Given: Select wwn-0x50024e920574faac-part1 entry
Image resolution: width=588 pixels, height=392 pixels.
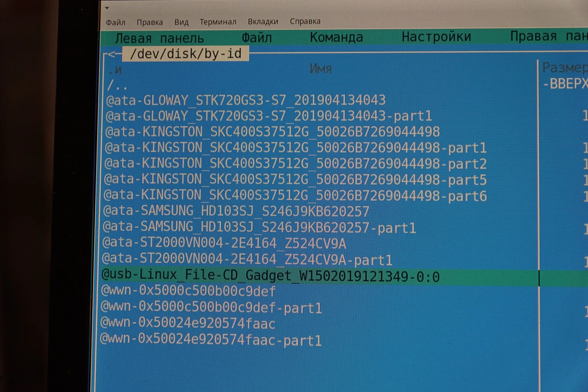Looking at the screenshot, I should pos(210,340).
